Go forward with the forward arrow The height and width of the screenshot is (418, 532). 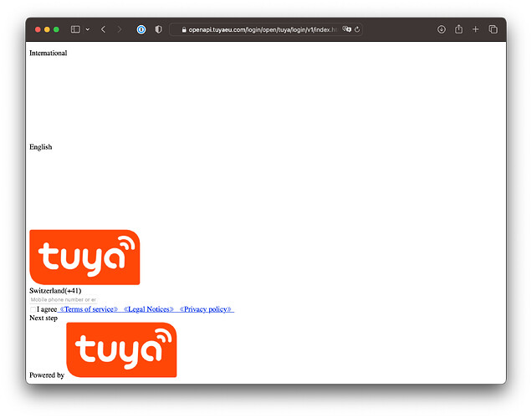coord(120,29)
